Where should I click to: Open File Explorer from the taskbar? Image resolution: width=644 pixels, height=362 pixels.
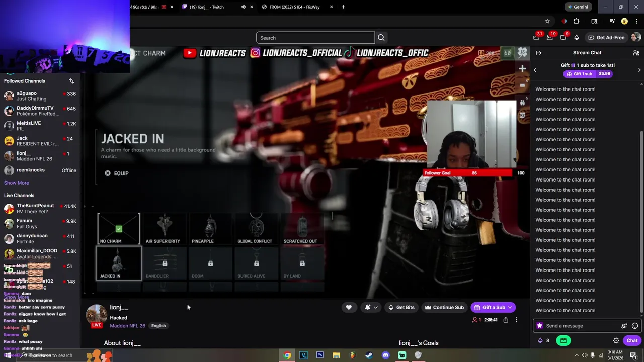coord(336,355)
